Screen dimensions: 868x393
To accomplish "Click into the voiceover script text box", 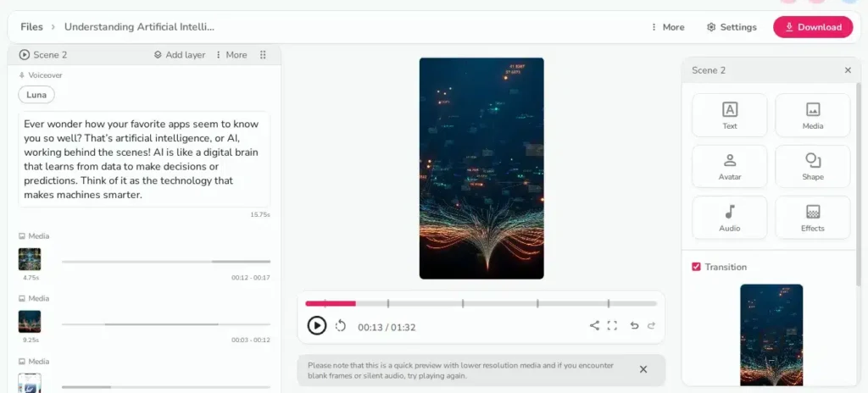I will 144,159.
